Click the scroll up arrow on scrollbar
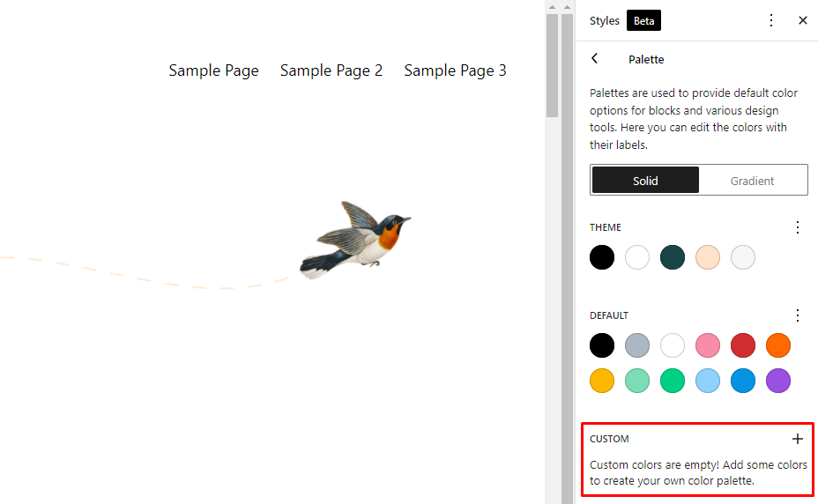Viewport: 818px width, 504px height. coord(552,7)
